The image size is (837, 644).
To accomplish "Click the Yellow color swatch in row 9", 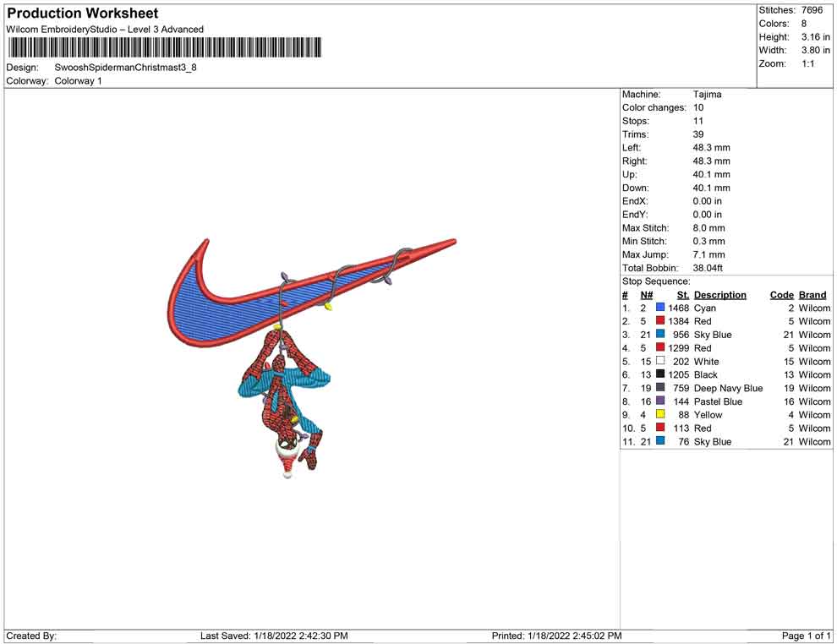I will point(660,414).
